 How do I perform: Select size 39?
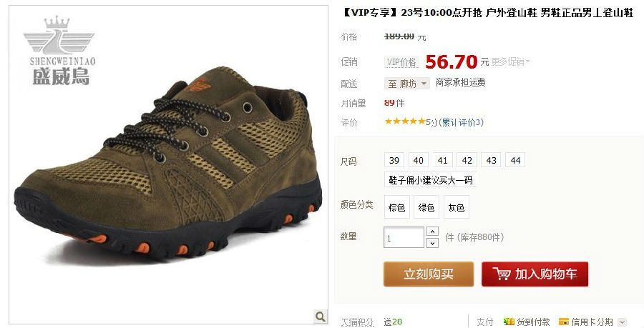394,160
